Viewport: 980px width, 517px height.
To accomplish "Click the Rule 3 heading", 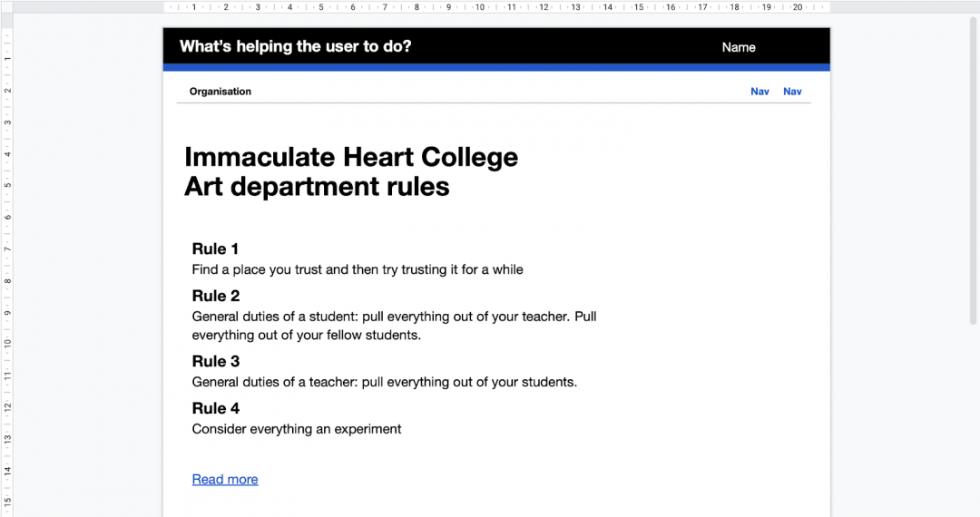I will tap(216, 361).
